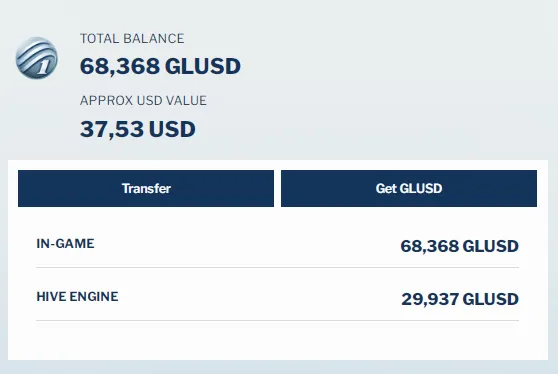The image size is (558, 374).
Task: Select the IN-GAME balance label
Action: (x=65, y=243)
